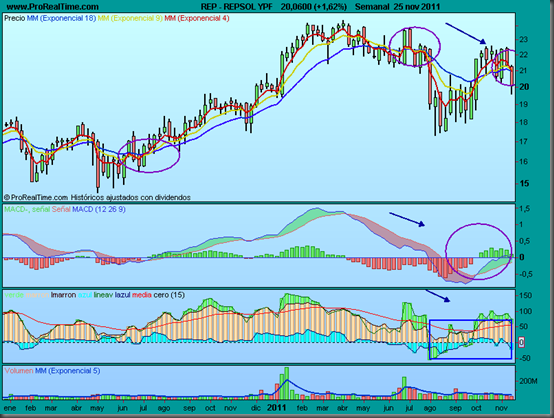Click the bold '15' price axis value
554x418 pixels.
click(x=524, y=183)
